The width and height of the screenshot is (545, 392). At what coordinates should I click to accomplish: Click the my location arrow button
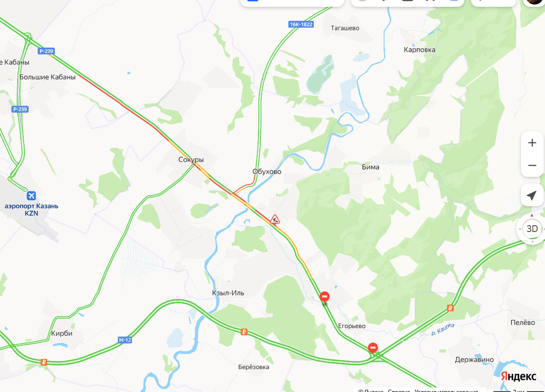point(532,195)
